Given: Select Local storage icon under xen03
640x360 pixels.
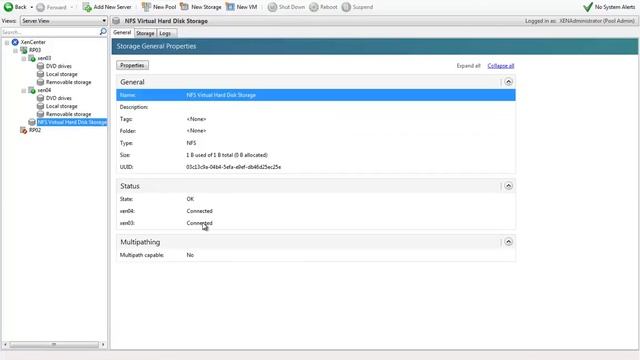Looking at the screenshot, I should [x=40, y=74].
